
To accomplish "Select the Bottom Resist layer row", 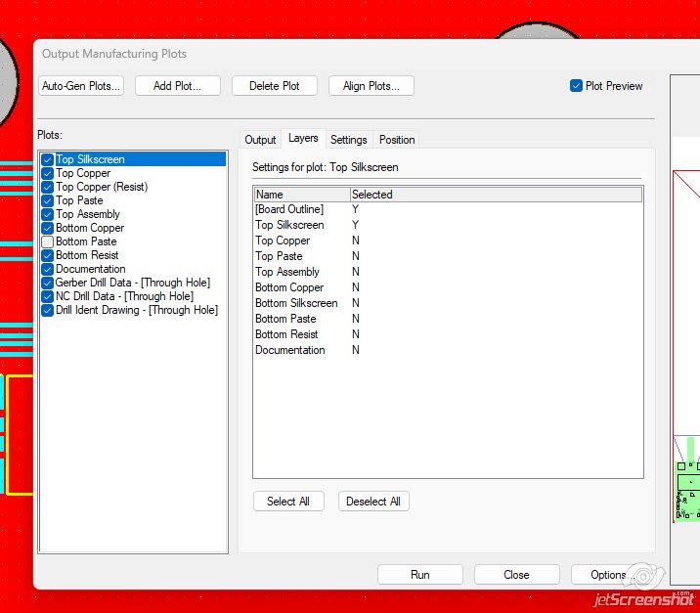I will click(448, 334).
